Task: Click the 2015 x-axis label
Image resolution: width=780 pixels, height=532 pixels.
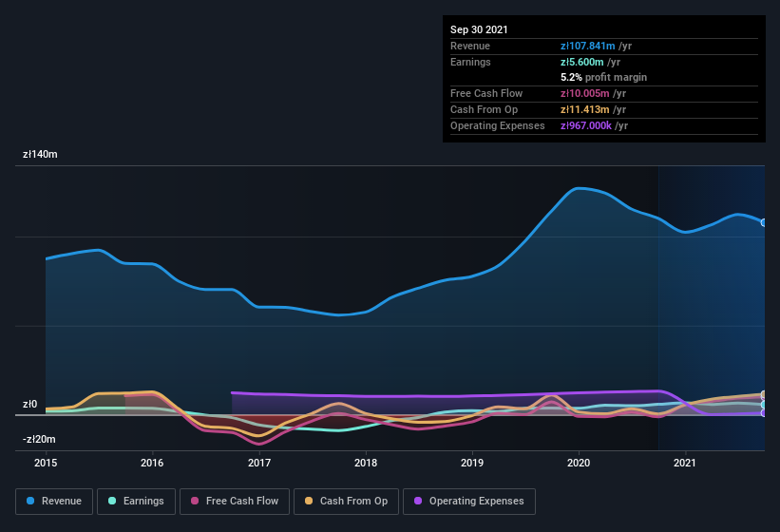Action: tap(46, 463)
